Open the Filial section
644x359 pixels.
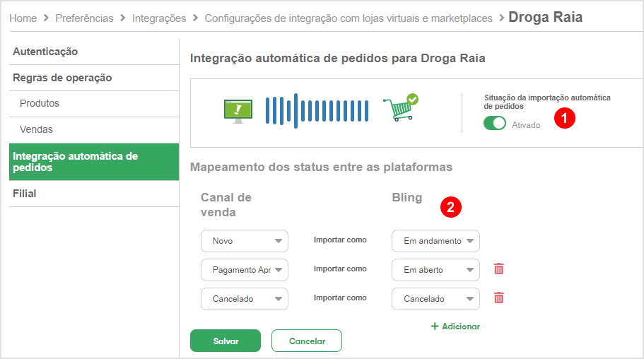pyautogui.click(x=94, y=194)
